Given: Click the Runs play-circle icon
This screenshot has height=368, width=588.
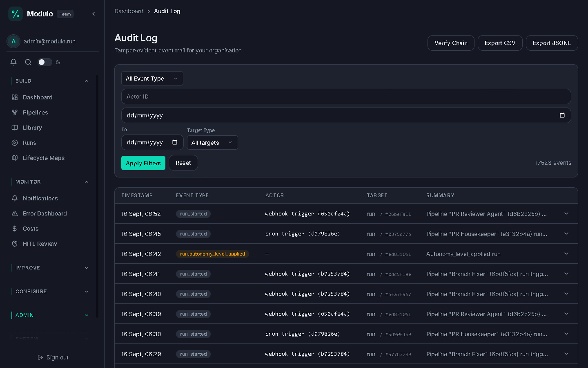Looking at the screenshot, I should pyautogui.click(x=15, y=143).
